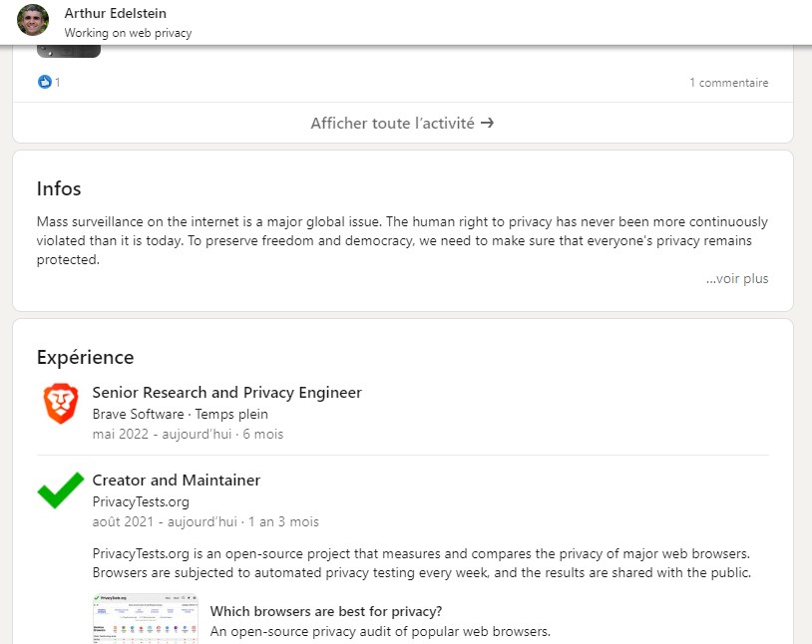Open the Brave Software lion logo
812x644 pixels.
coord(61,404)
